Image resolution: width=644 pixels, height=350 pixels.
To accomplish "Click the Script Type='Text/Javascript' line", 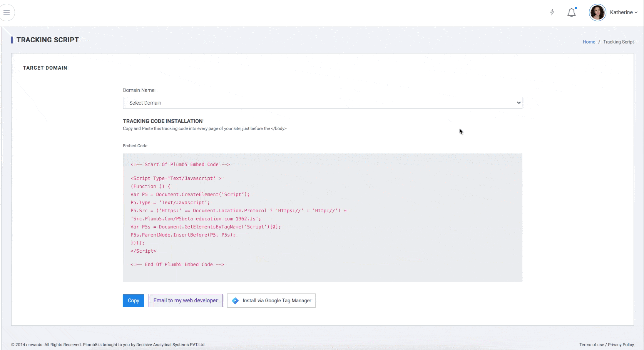I will pos(176,178).
